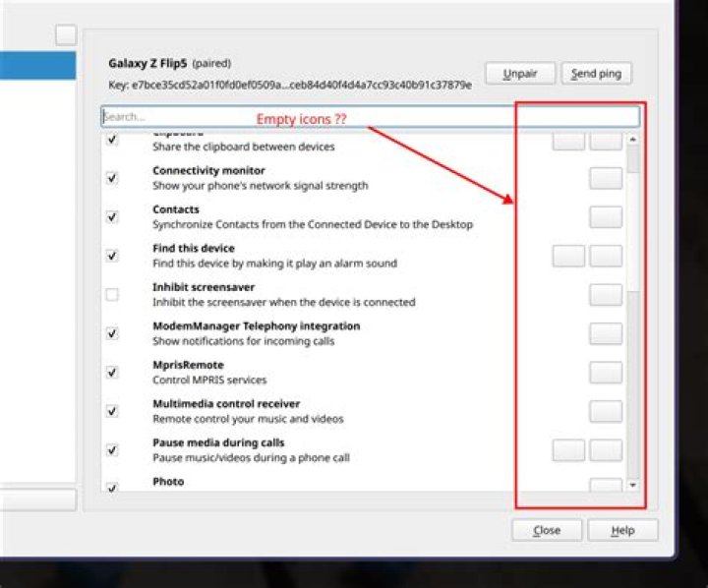Click the rightmost blank icon button for Find this device
Screen dimensions: 708x588
[x=606, y=256]
